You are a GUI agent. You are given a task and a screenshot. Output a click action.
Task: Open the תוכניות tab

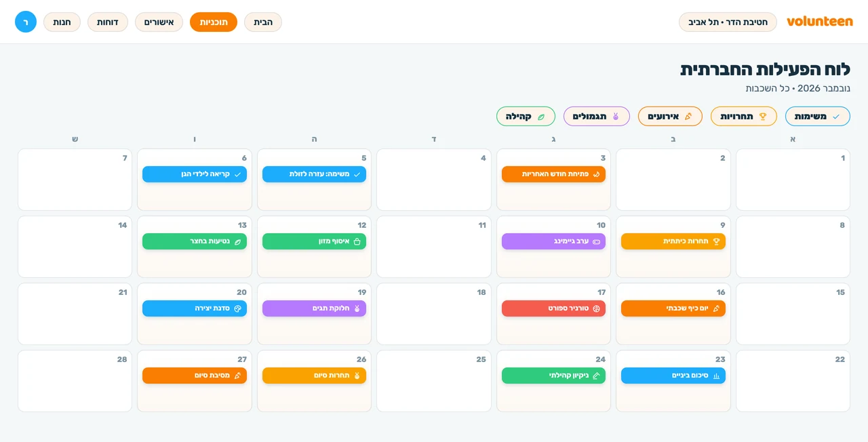pos(214,22)
